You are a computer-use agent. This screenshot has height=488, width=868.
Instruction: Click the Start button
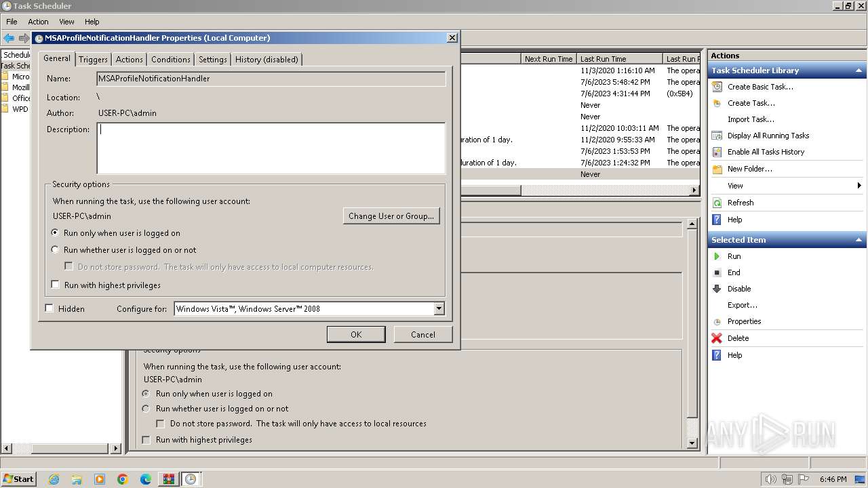[x=18, y=479]
